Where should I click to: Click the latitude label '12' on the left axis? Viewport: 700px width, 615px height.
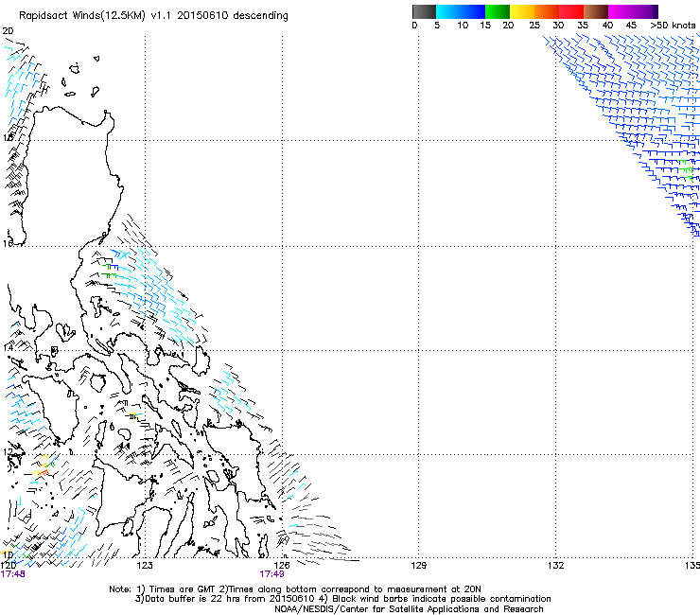point(8,452)
